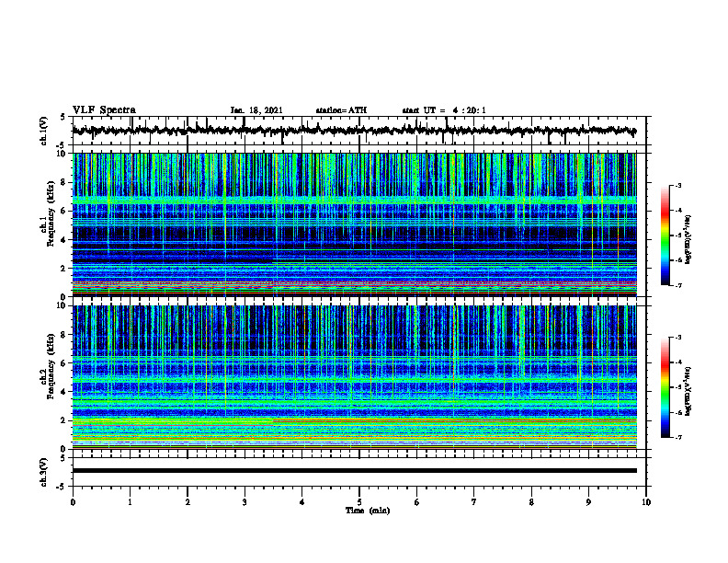Click the ch.2 PSD color scale bar
The image size is (728, 563).
665,387
